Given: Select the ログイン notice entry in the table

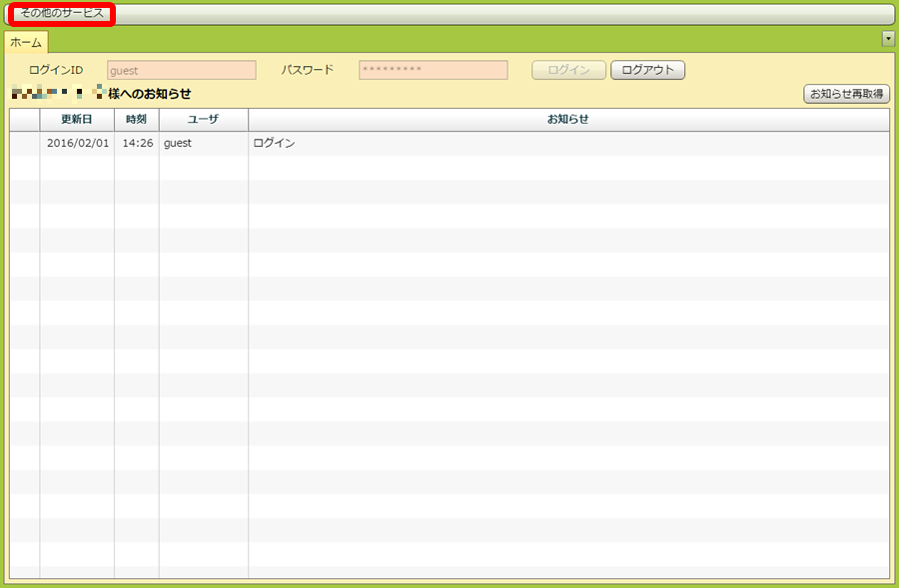Looking at the screenshot, I should click(x=275, y=144).
